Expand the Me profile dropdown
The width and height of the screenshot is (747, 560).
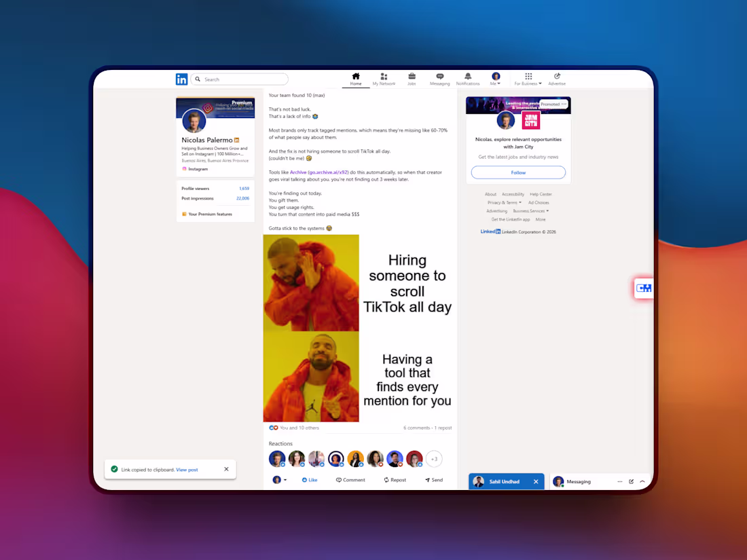pyautogui.click(x=496, y=79)
